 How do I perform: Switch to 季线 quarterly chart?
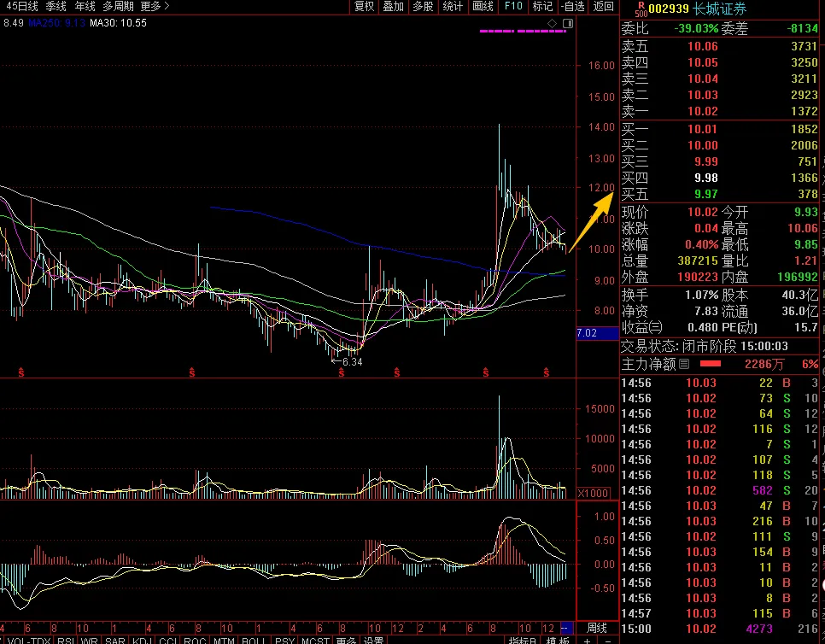point(56,6)
